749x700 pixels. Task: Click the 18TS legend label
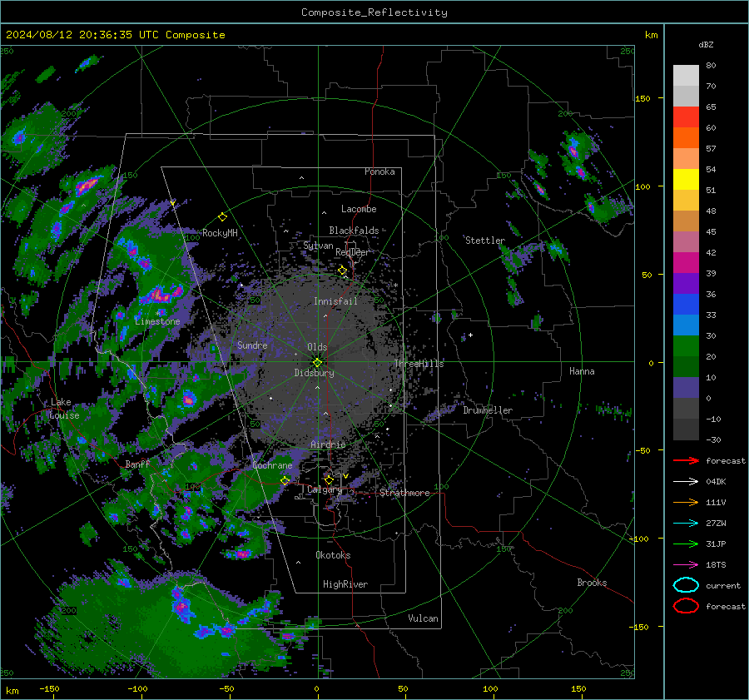716,565
